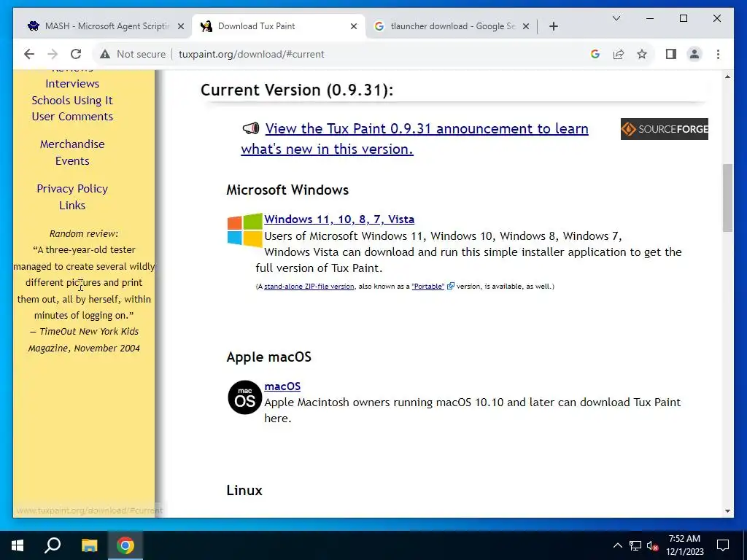Screen dimensions: 747x560
Task: Close the Download Tux Paint tab
Action: (354, 26)
